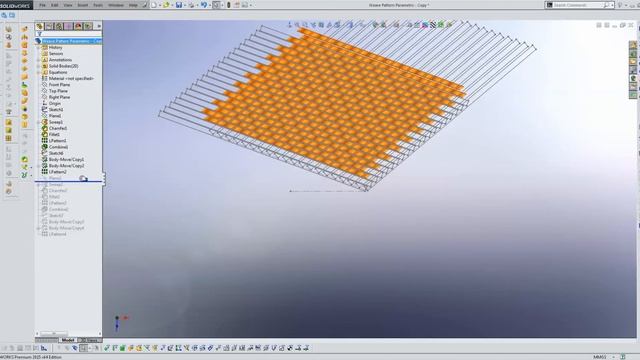Open File Explorer in the task pane
The width and height of the screenshot is (640, 360).
click(633, 62)
